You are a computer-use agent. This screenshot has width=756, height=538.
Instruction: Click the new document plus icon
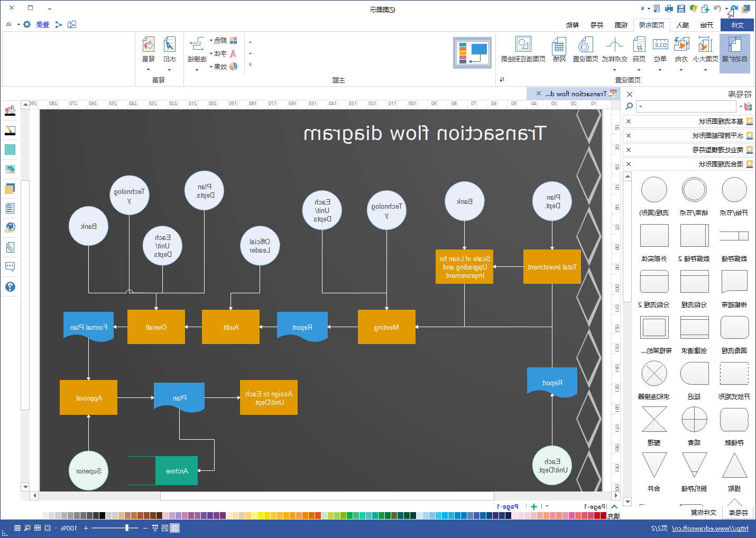coord(705,8)
